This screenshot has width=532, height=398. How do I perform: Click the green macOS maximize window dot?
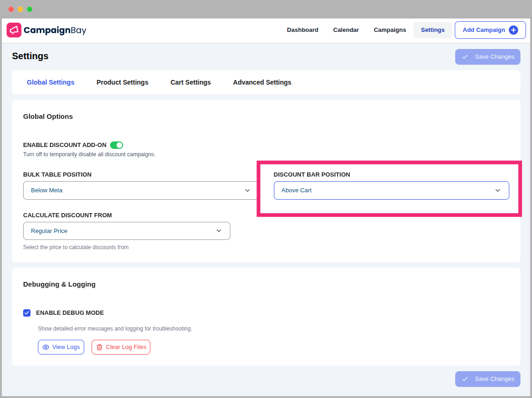coord(30,9)
